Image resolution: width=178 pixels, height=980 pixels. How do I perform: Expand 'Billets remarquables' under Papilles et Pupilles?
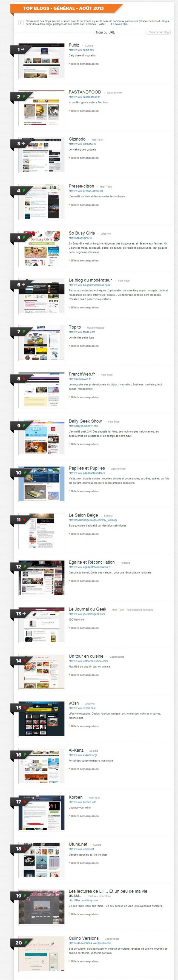tap(84, 491)
